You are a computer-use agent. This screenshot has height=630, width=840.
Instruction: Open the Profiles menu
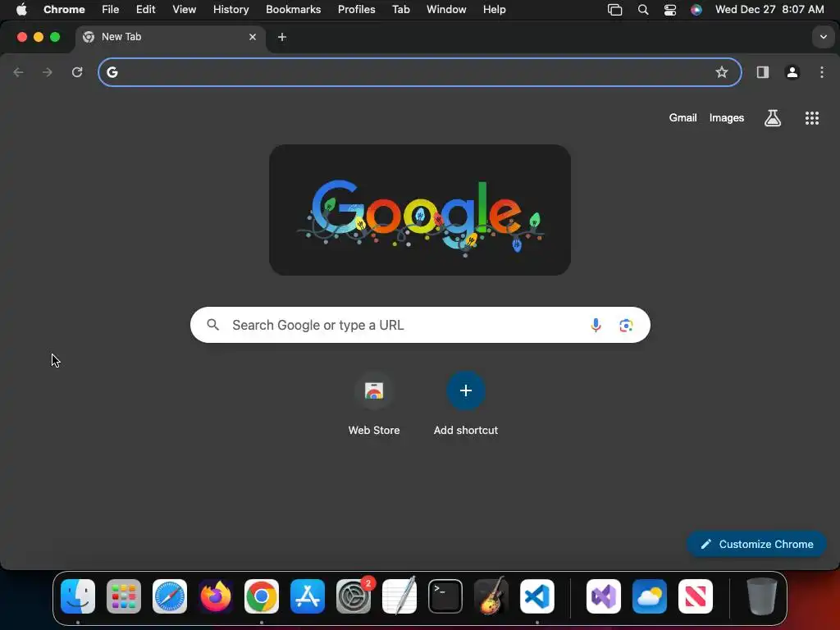[356, 10]
